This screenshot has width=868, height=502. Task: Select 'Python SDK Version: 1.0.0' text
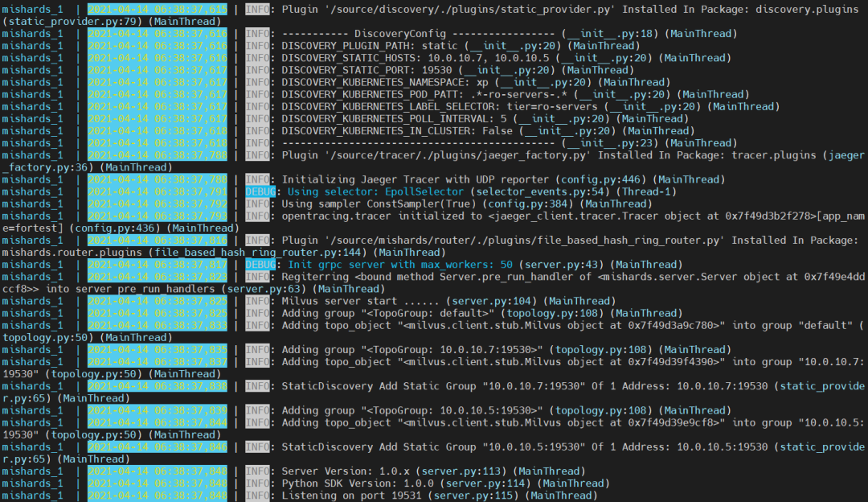click(358, 485)
